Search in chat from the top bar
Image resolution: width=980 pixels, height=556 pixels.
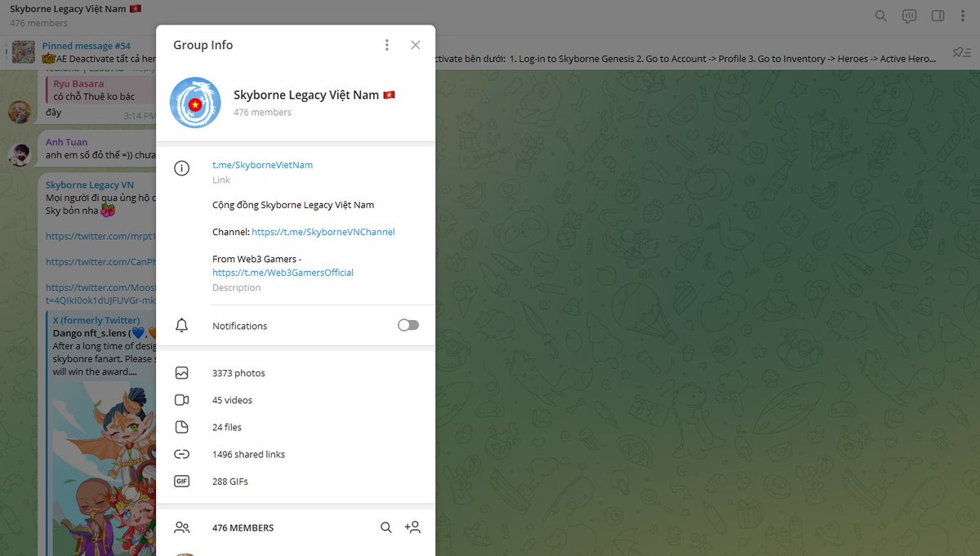[881, 16]
